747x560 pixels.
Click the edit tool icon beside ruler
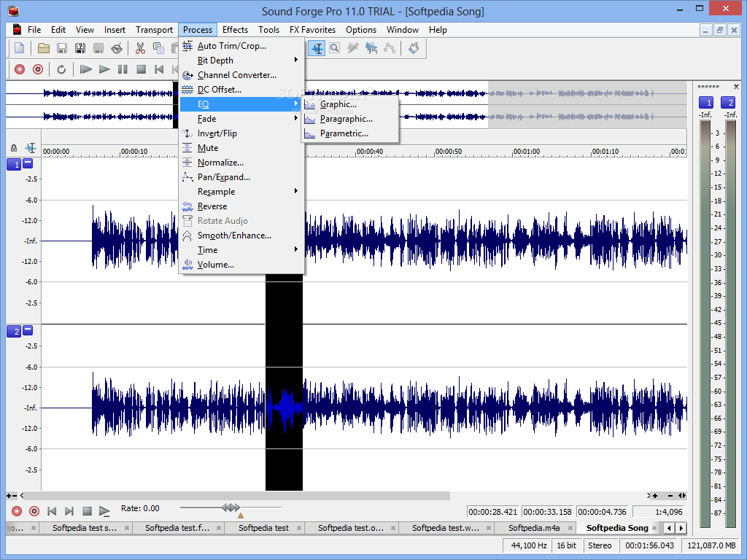(31, 148)
